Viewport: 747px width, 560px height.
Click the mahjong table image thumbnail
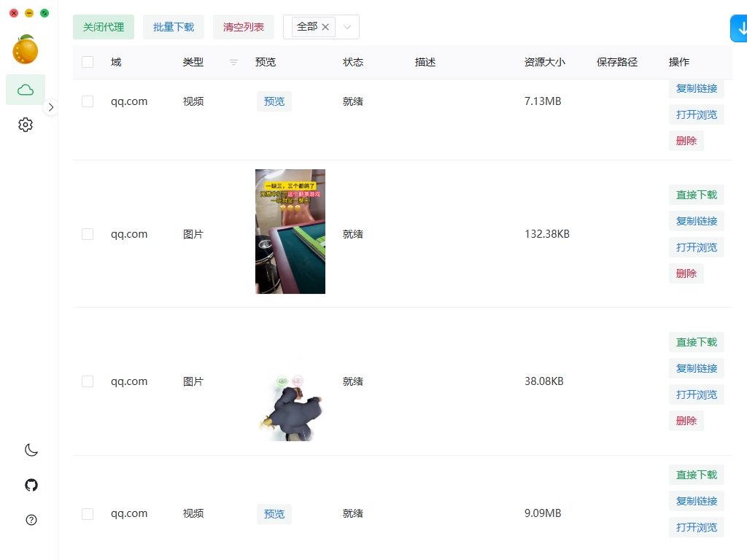[290, 231]
